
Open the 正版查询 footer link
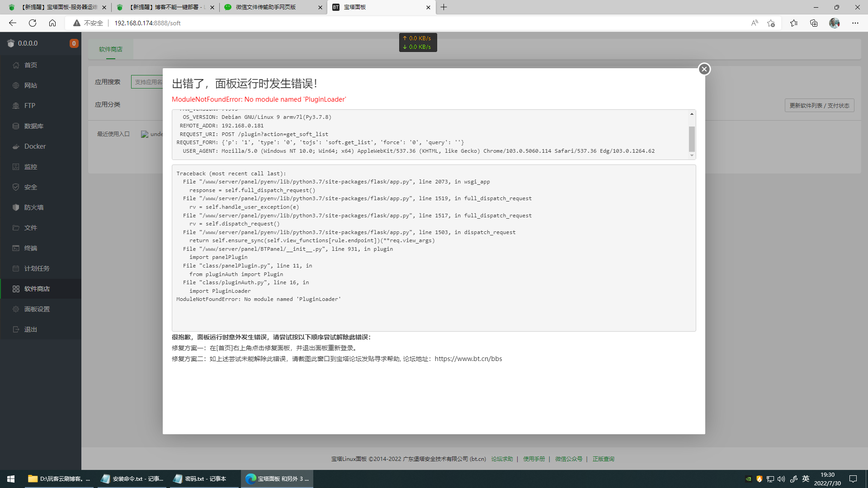click(604, 459)
